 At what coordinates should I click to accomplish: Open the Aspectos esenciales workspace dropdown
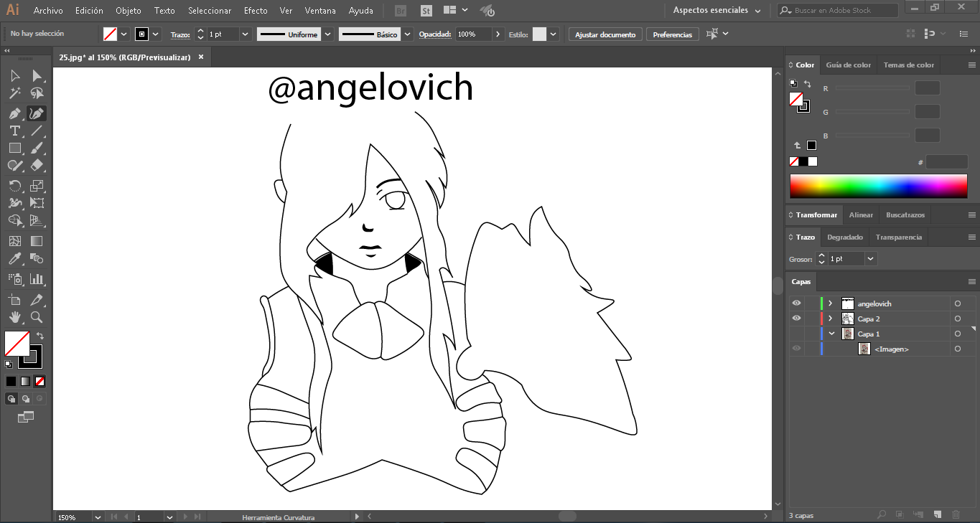coord(717,11)
